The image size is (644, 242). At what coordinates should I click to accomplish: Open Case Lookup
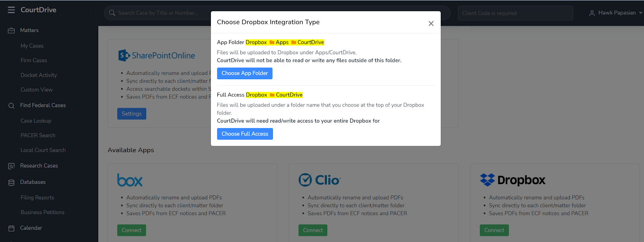coord(36,121)
